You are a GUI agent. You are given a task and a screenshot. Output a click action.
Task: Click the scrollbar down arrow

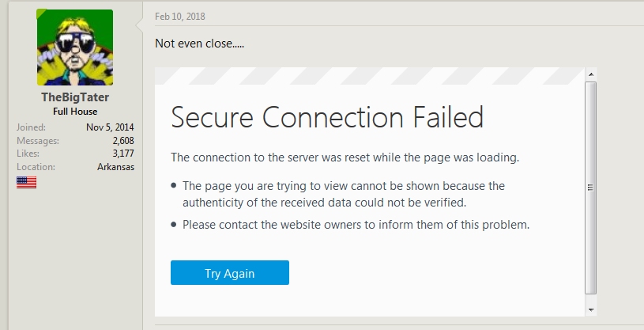pyautogui.click(x=590, y=309)
